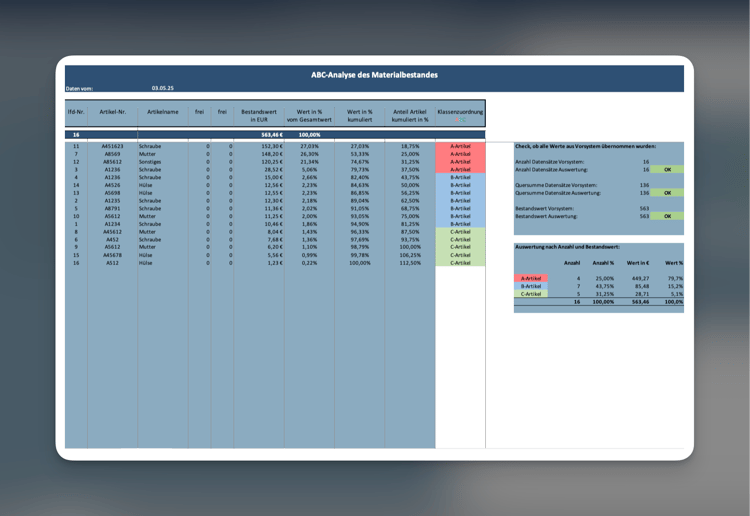
Task: Select the 'lfd-Nr.' column header
Action: 76,112
